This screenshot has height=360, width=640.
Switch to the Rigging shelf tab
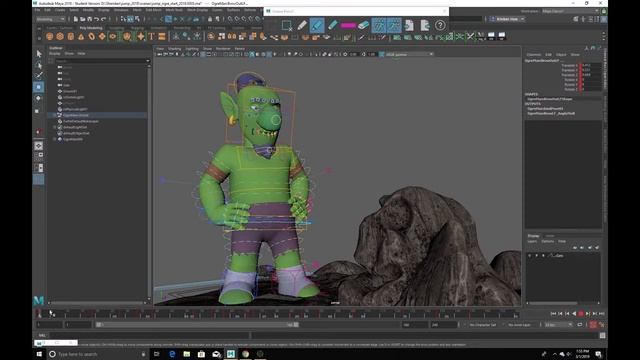[138, 28]
